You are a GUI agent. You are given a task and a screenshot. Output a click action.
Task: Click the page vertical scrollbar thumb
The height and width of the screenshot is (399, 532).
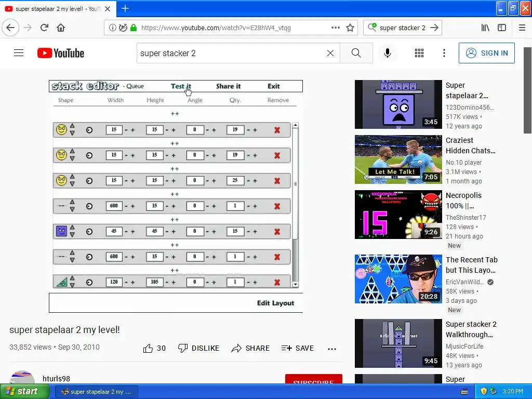coord(527,90)
